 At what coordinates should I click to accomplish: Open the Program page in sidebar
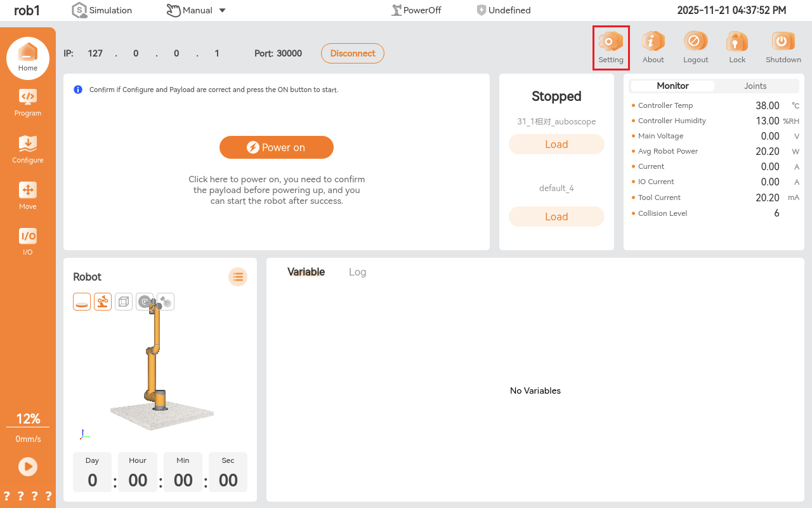pyautogui.click(x=28, y=102)
